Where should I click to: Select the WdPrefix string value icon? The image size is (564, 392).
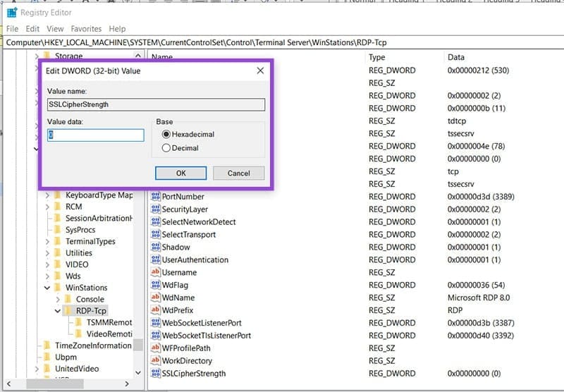click(155, 310)
